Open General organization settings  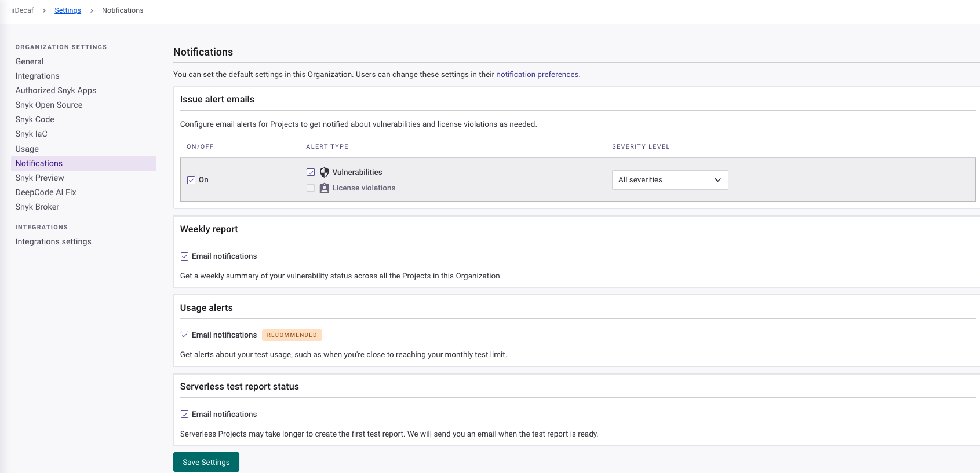30,61
